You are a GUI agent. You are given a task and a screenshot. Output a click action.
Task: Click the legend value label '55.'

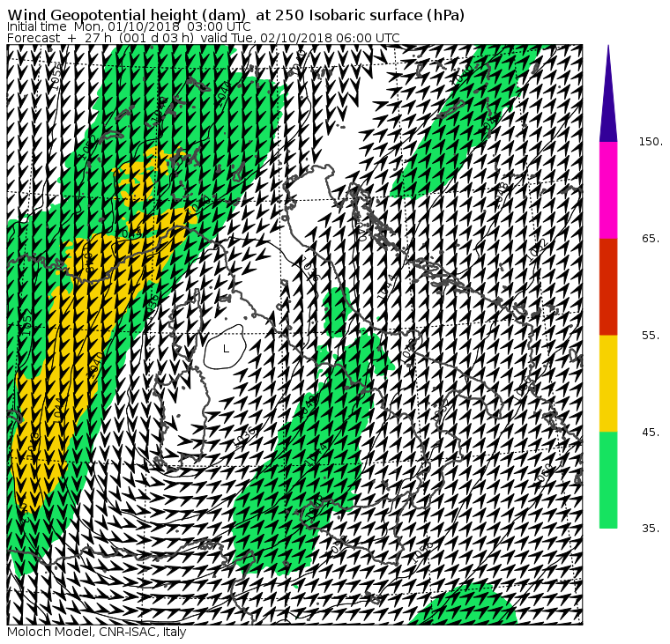point(651,336)
